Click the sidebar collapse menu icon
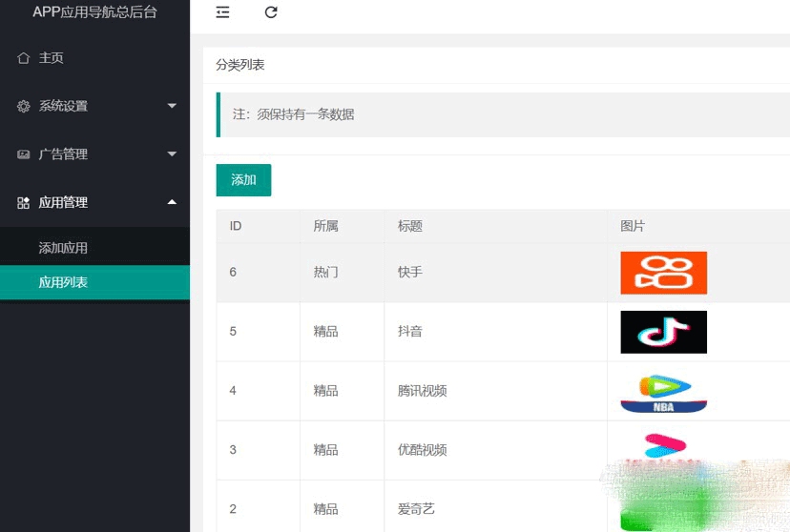The image size is (790, 532). point(222,12)
